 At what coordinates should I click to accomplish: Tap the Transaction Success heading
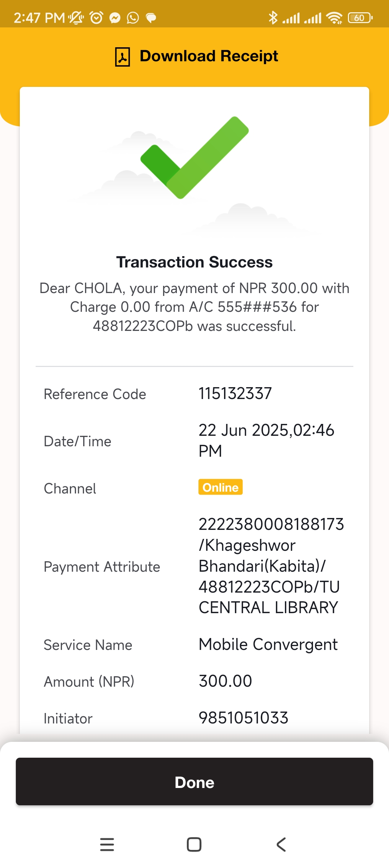194,262
